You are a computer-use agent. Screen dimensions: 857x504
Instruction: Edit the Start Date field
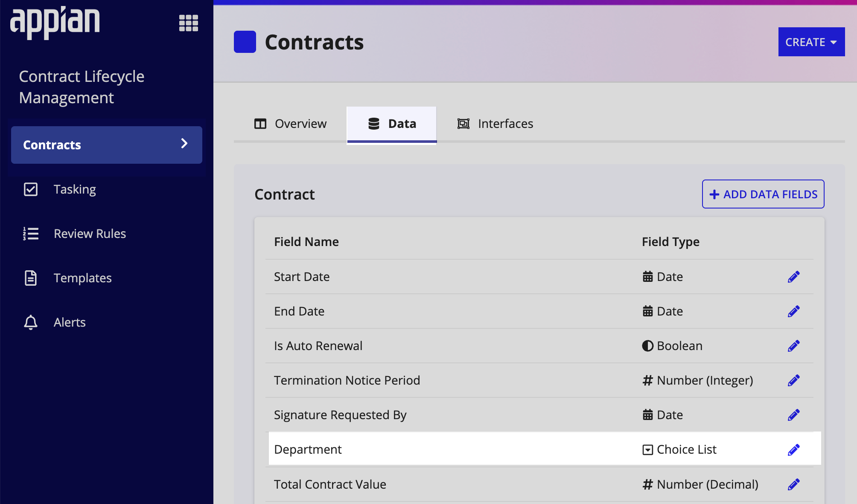pyautogui.click(x=794, y=277)
